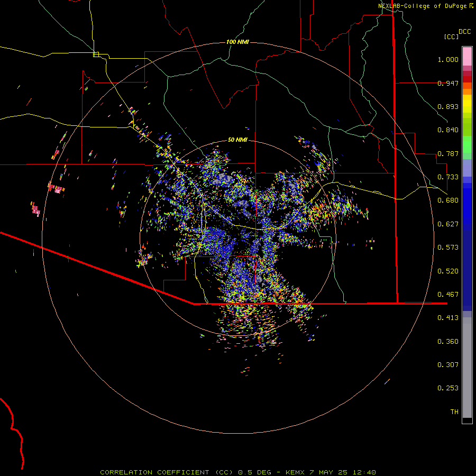
Task: Click the 50 NMI range ring label
Action: coord(237,140)
